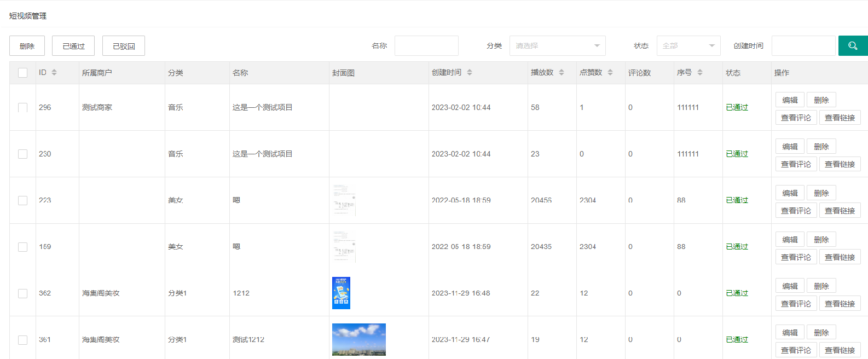Viewport: 868px width, 359px height.
Task: Click the 已驳回 batch button
Action: [x=124, y=46]
